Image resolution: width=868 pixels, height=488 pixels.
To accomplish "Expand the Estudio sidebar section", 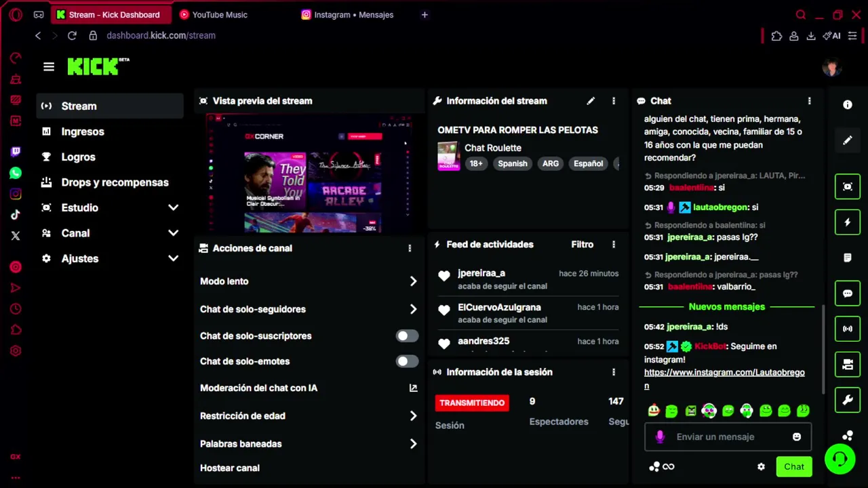I will point(174,207).
